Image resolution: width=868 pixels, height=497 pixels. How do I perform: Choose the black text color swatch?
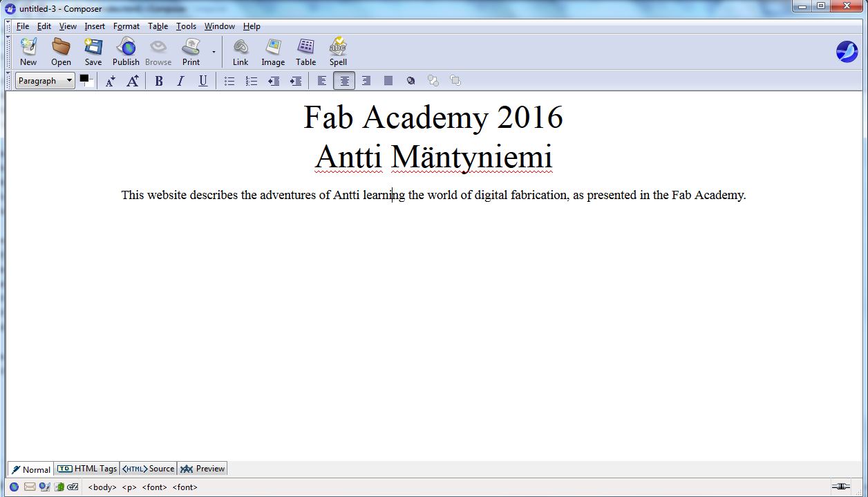click(84, 78)
